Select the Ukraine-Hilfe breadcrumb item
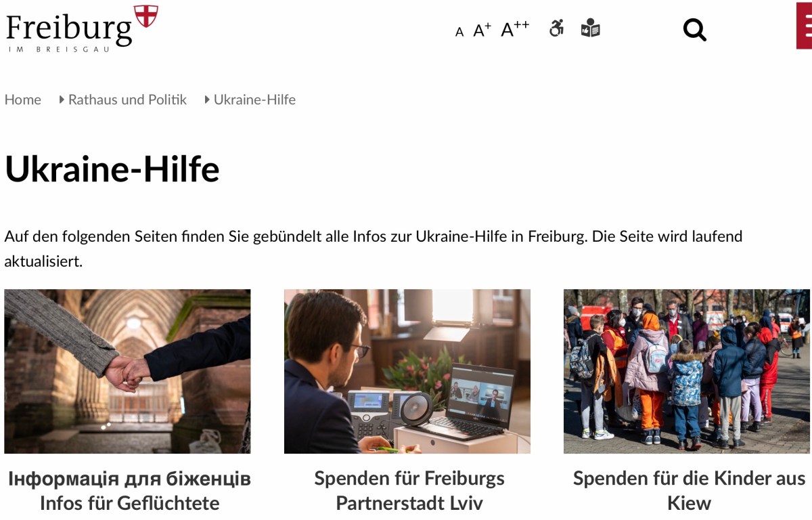 click(x=254, y=100)
